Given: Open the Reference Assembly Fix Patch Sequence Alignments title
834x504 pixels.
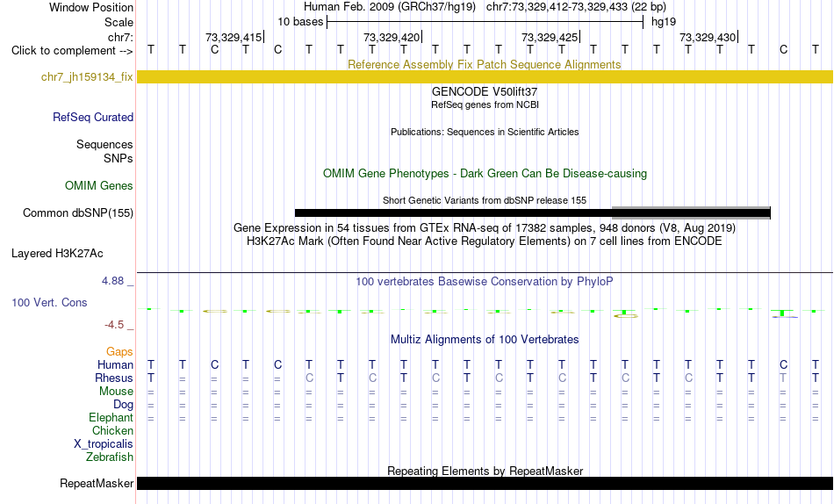Looking at the screenshot, I should (485, 64).
